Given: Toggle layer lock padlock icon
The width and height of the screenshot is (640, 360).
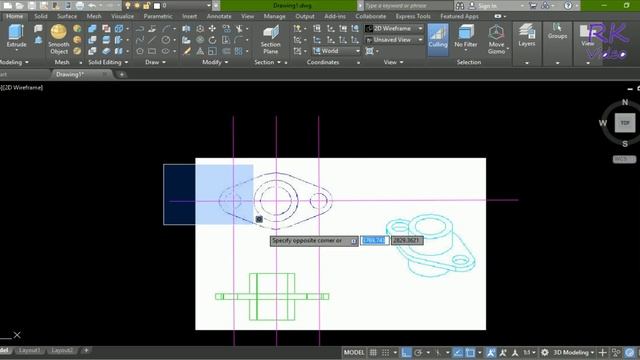Looking at the screenshot, I should [147, 5].
